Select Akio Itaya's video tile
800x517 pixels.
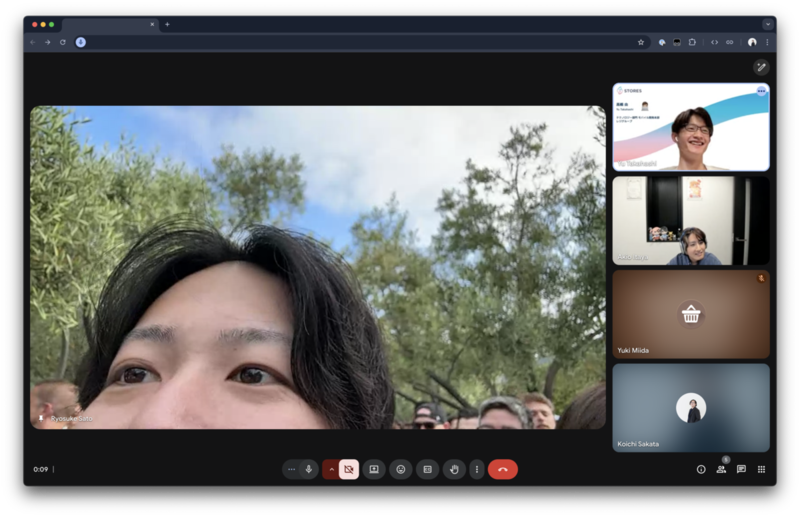tap(691, 220)
